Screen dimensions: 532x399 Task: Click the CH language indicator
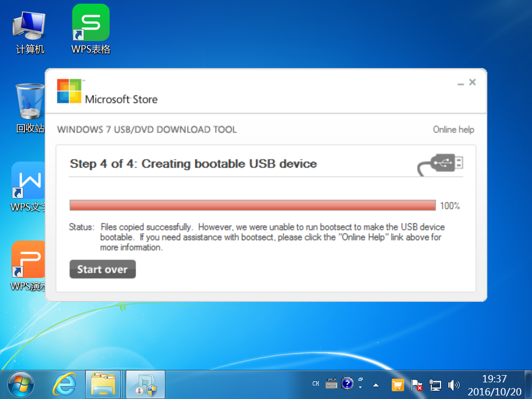[315, 384]
